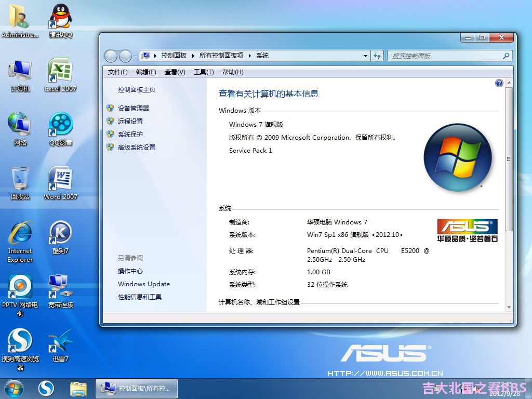Open Internet Explorer desktop icon
Viewport: 532px width, 399px height.
click(x=20, y=242)
